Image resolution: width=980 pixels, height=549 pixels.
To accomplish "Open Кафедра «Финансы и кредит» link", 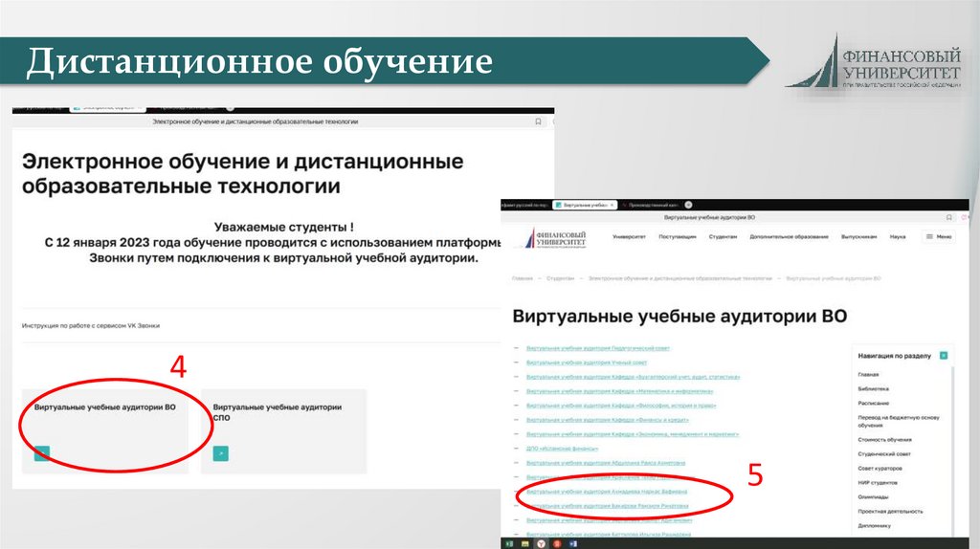I will pos(607,420).
